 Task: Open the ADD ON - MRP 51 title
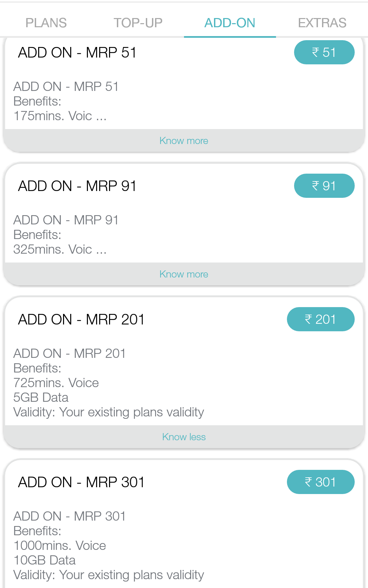77,52
